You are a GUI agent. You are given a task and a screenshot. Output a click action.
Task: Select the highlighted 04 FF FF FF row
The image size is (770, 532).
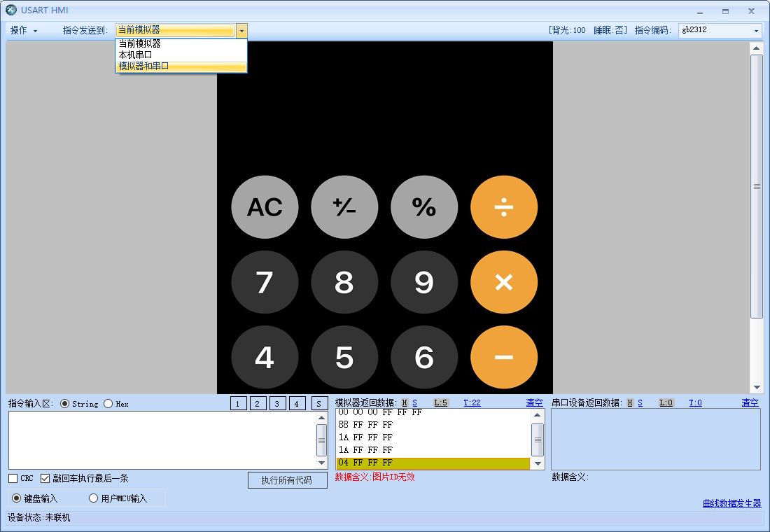[x=433, y=463]
